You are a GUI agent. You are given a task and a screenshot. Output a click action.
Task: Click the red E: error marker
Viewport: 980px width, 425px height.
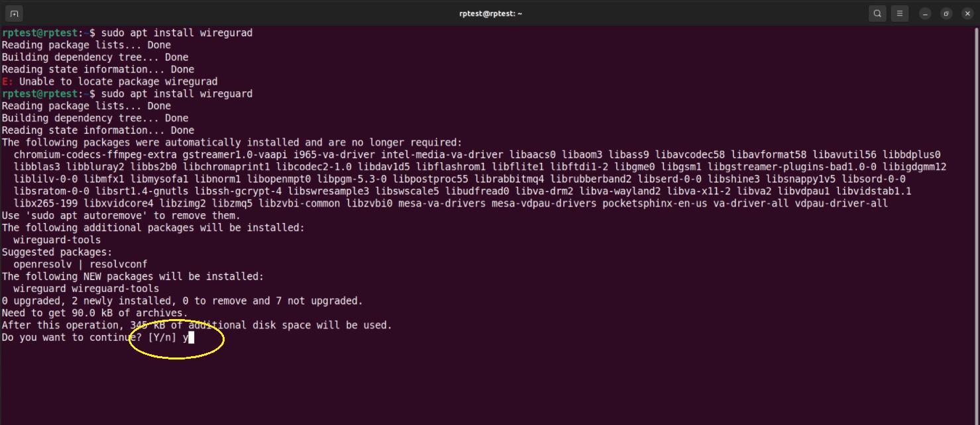7,81
